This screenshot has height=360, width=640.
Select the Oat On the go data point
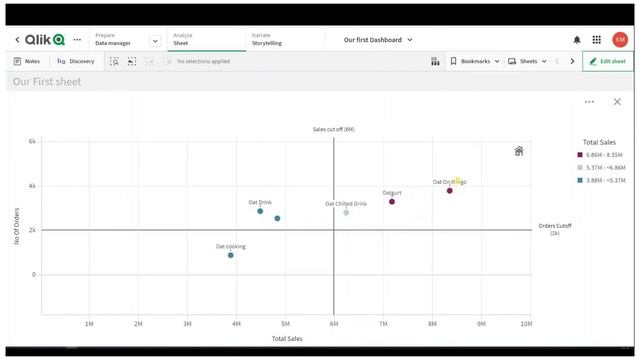coord(449,191)
